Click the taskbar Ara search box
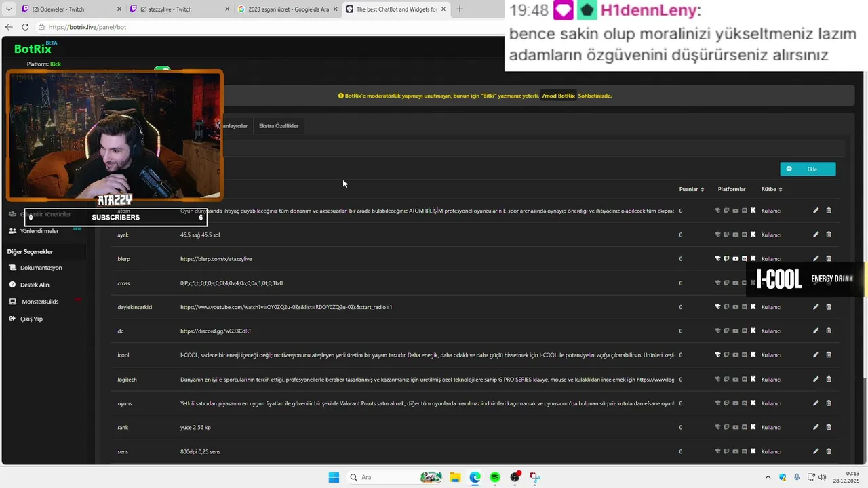The width and height of the screenshot is (868, 488). [396, 477]
